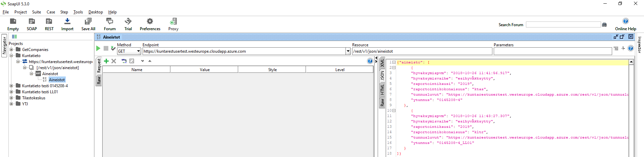Open the Endpoint dropdown arrow
This screenshot has height=157, width=644.
[348, 51]
